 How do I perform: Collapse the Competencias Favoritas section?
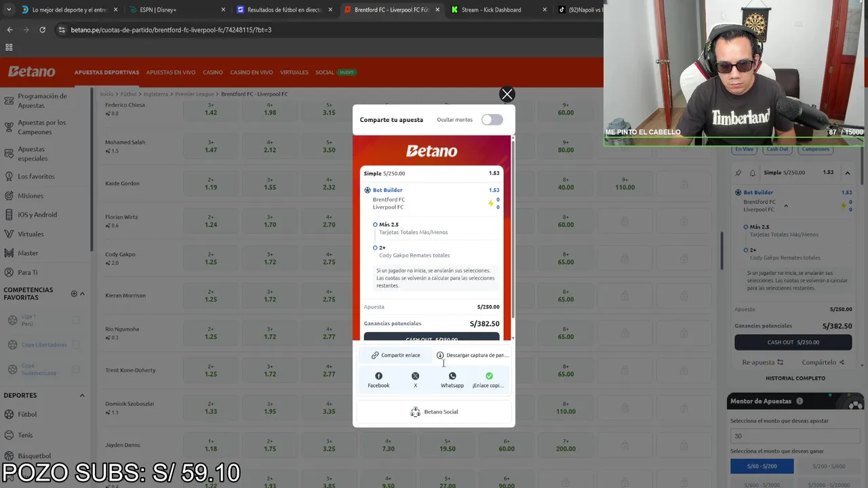[x=82, y=293]
